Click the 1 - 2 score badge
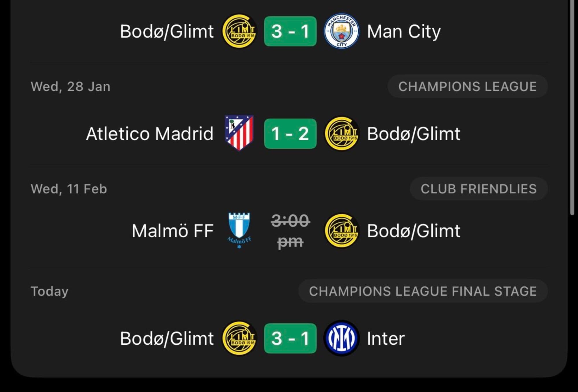578x392 pixels. coord(290,134)
